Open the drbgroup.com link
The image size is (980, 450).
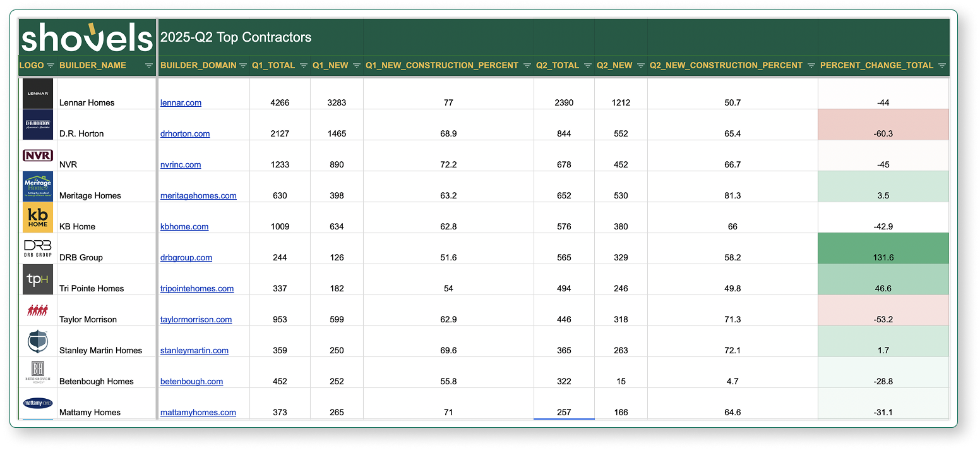pos(186,257)
